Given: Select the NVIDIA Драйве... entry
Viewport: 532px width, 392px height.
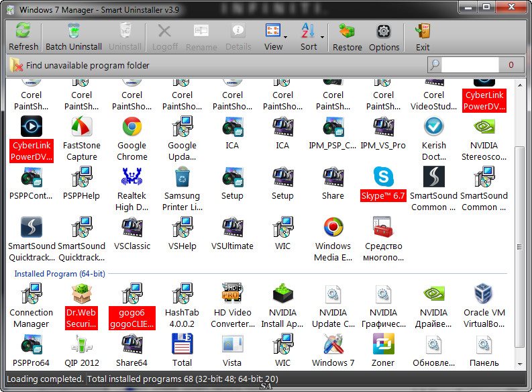Looking at the screenshot, I should pos(434,305).
